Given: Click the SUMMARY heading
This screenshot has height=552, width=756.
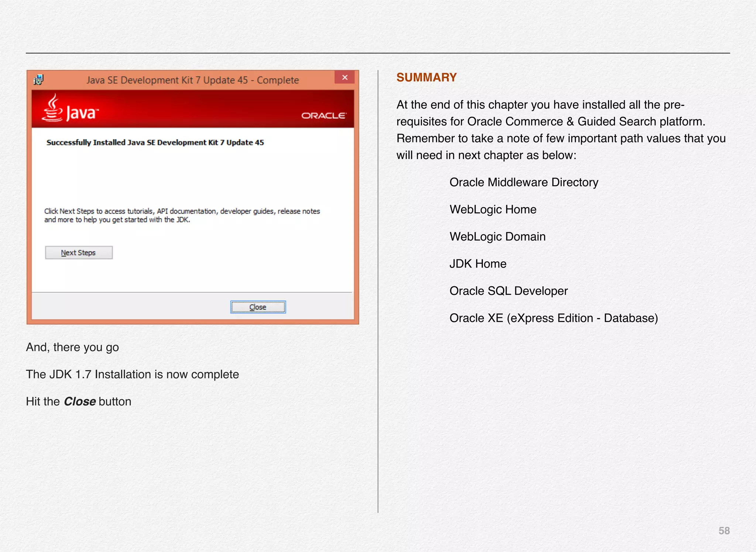Looking at the screenshot, I should tap(426, 77).
